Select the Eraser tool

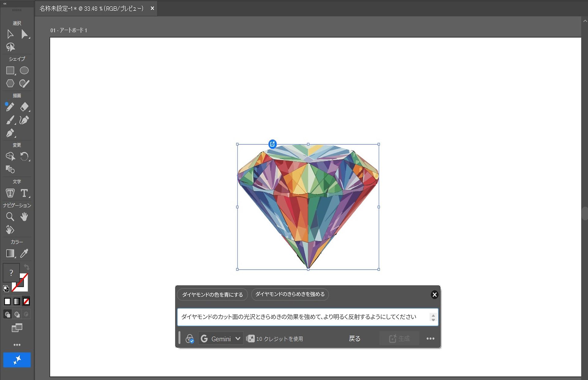click(x=24, y=107)
